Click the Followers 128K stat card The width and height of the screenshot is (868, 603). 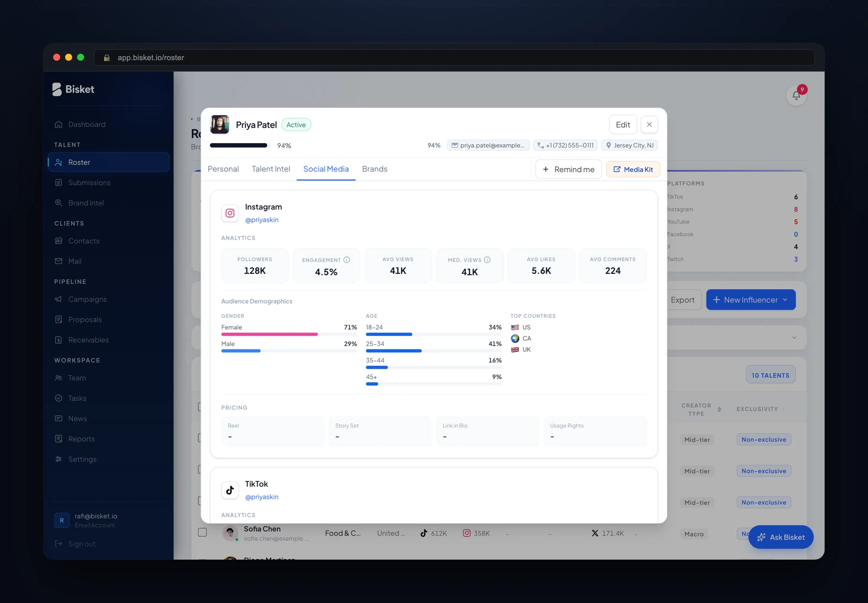255,266
